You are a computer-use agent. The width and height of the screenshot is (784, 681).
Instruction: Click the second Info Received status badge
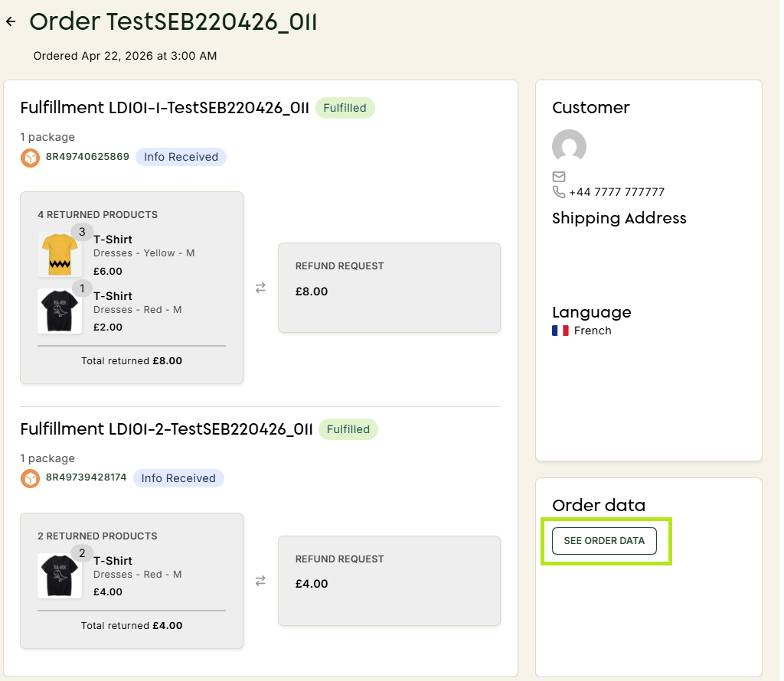coord(178,478)
